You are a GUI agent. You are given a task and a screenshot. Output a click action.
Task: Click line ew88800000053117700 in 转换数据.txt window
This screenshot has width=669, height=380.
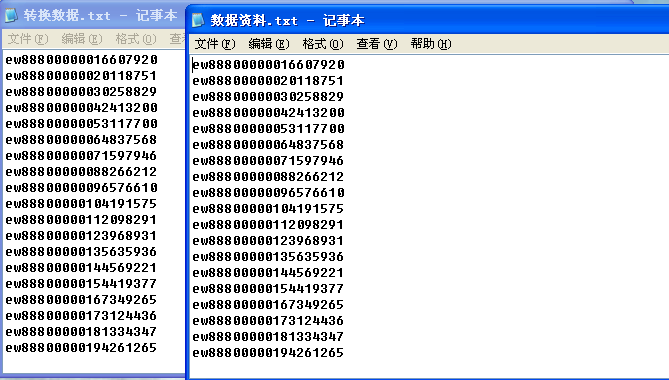pyautogui.click(x=81, y=124)
